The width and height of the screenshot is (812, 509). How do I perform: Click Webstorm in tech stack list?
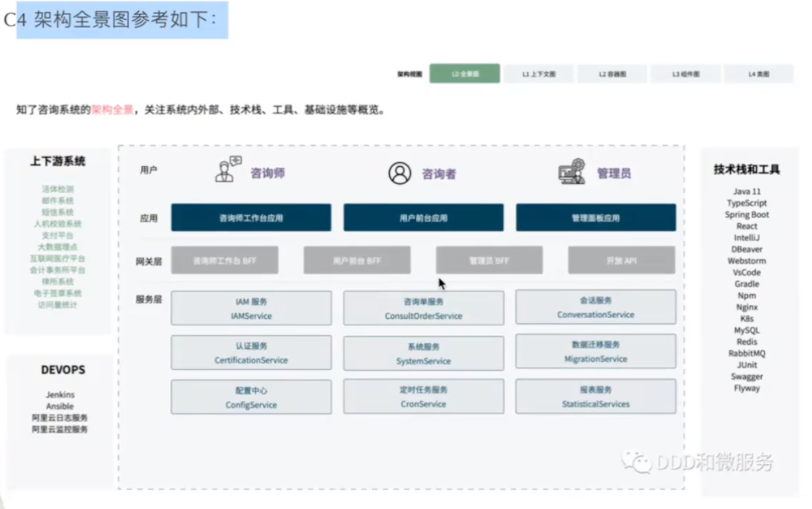tap(747, 261)
